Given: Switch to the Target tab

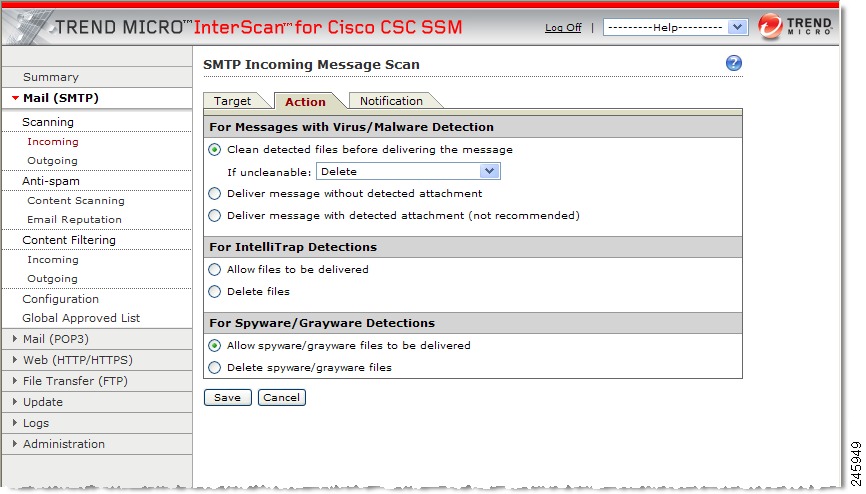Looking at the screenshot, I should coord(233,101).
